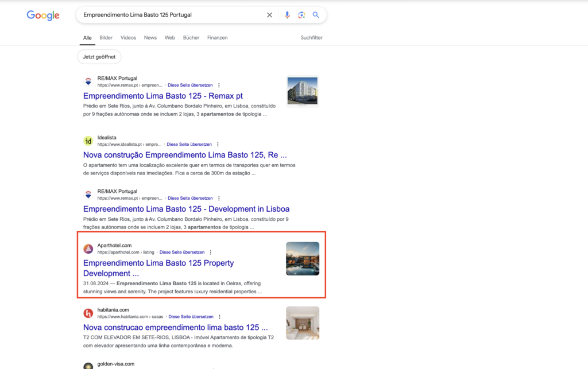Open the building thumbnail of Remax pt result
The height and width of the screenshot is (369, 588).
coord(303,91)
